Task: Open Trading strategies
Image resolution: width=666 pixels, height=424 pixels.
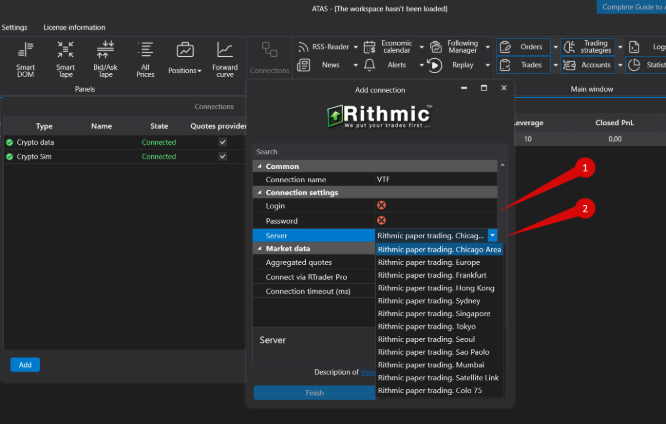Action: (x=588, y=47)
